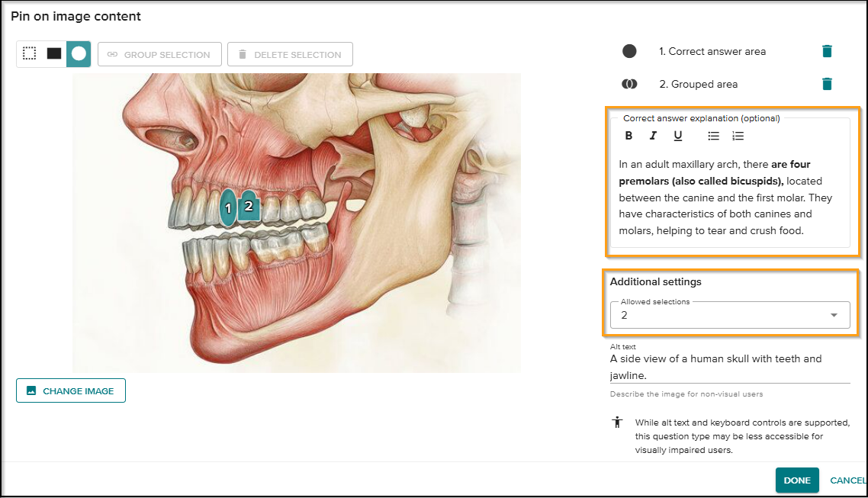
Task: Cancel the pin on image dialog
Action: pos(847,480)
